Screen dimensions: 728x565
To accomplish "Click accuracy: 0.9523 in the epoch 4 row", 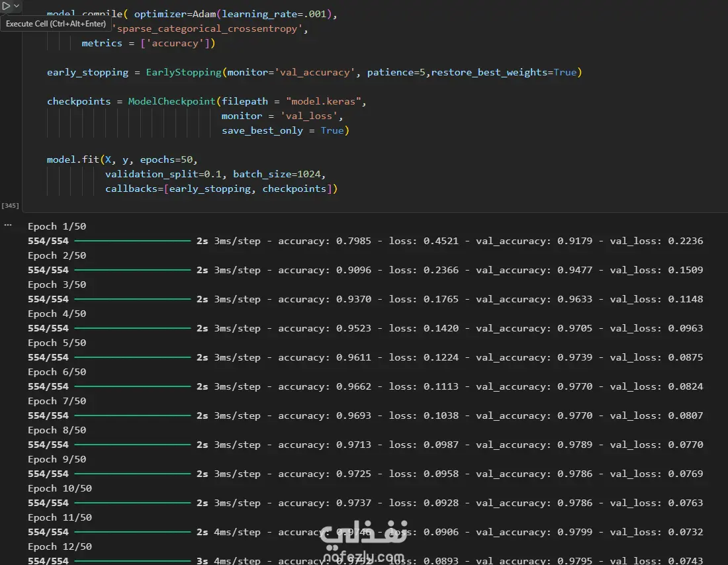I will click(324, 328).
